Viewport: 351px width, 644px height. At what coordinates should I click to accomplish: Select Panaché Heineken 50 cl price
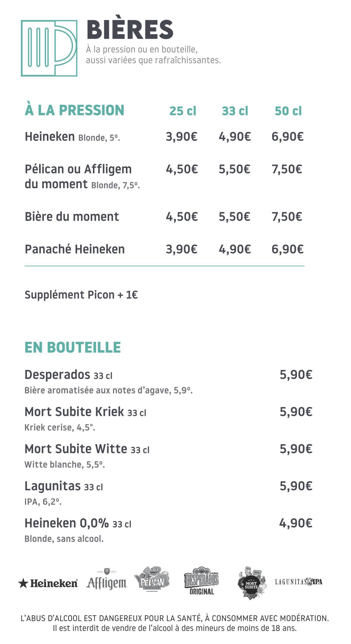[x=288, y=249]
